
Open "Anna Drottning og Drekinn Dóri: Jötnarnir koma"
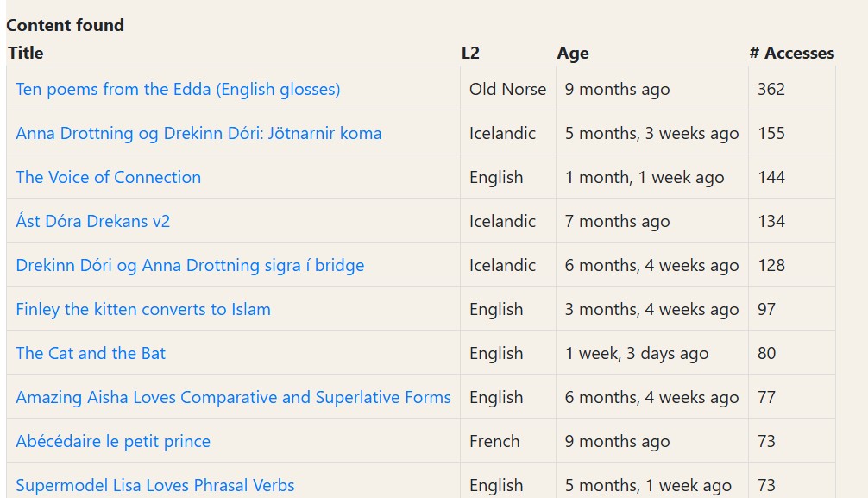coord(198,133)
